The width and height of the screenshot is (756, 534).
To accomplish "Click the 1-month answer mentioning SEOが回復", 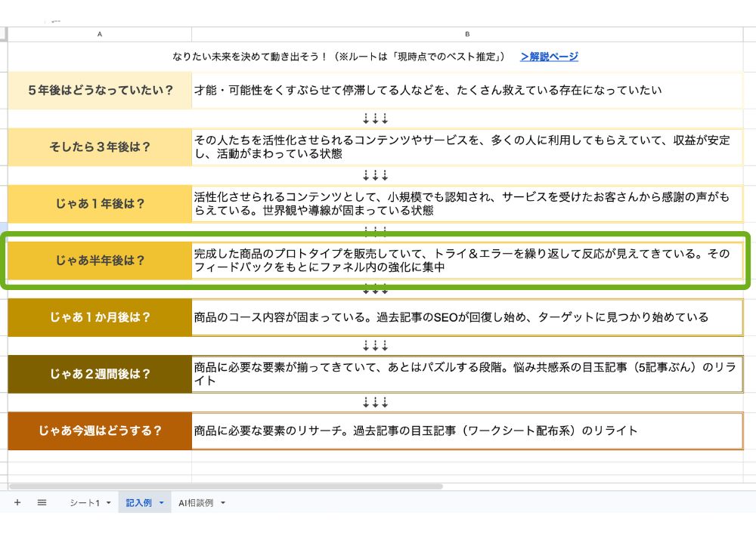I will point(467,317).
